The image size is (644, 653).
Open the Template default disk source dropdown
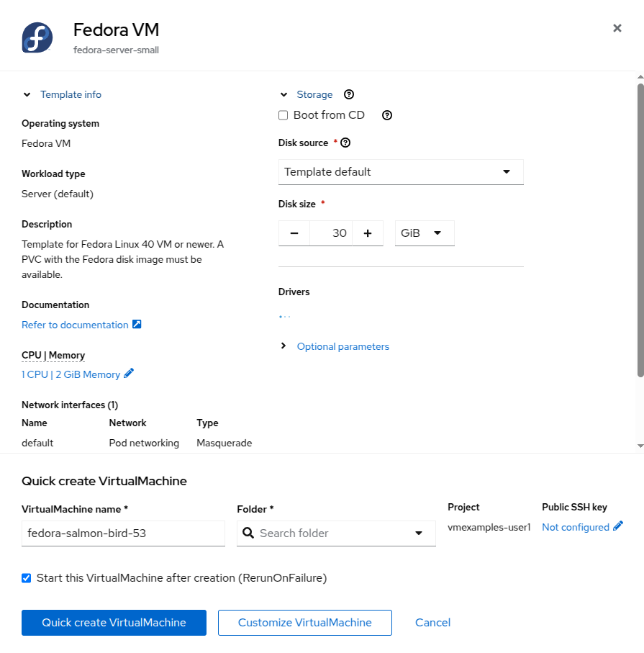pos(401,172)
